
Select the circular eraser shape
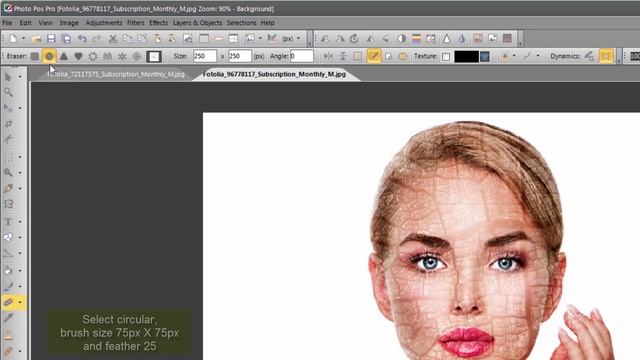pos(49,56)
